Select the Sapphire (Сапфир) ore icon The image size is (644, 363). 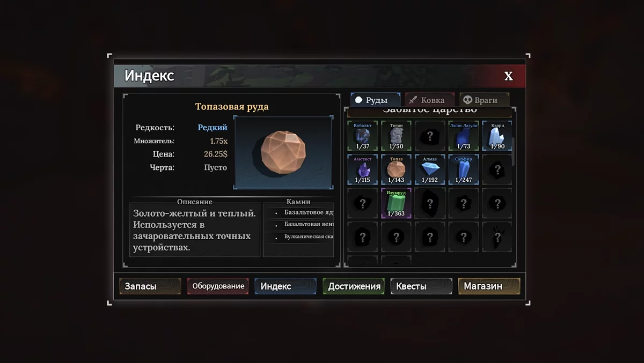[464, 170]
